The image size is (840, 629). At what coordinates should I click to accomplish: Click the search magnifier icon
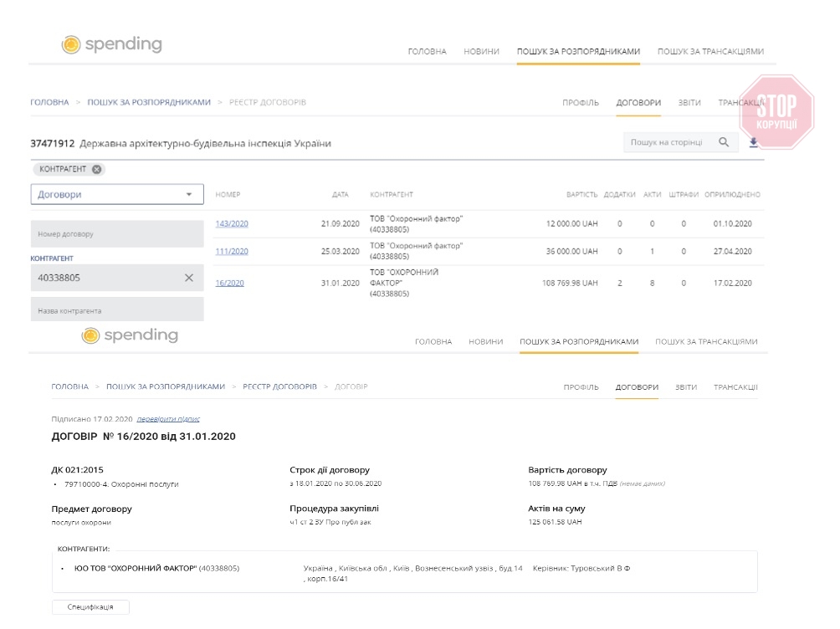[x=724, y=142]
